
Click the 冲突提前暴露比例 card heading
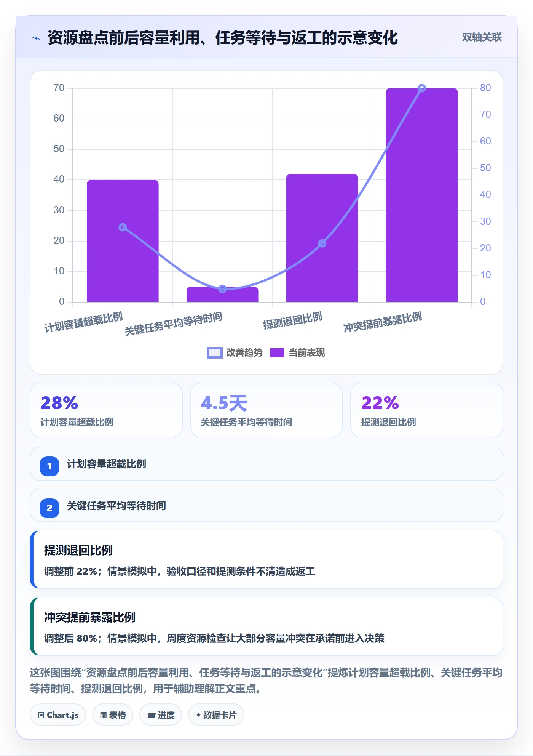coord(89,617)
